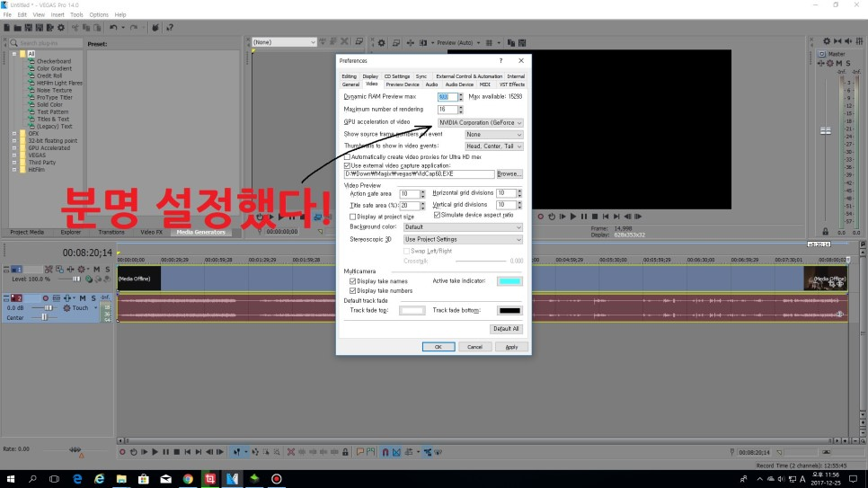Viewport: 868px width, 488px height.
Task: Open video preview Project Video Properties gear
Action: pos(381,42)
